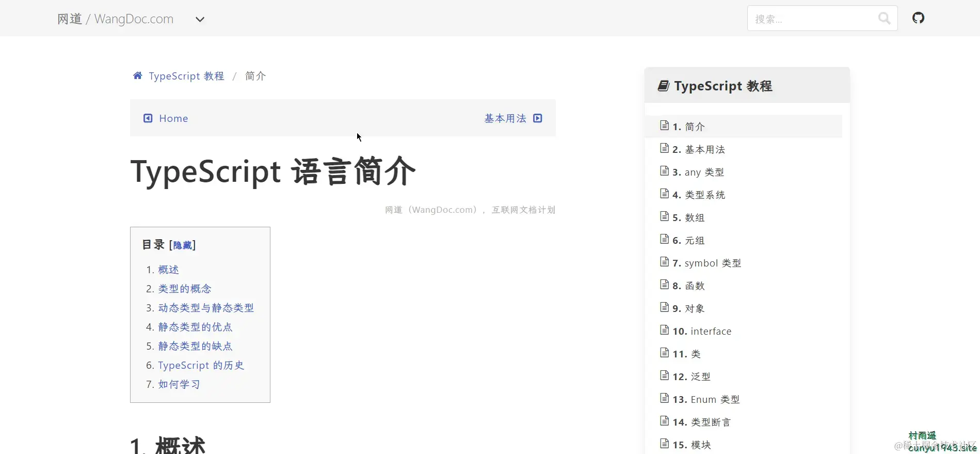Click the document icon for 7. symbol 类型
The width and height of the screenshot is (980, 454).
[x=665, y=262]
